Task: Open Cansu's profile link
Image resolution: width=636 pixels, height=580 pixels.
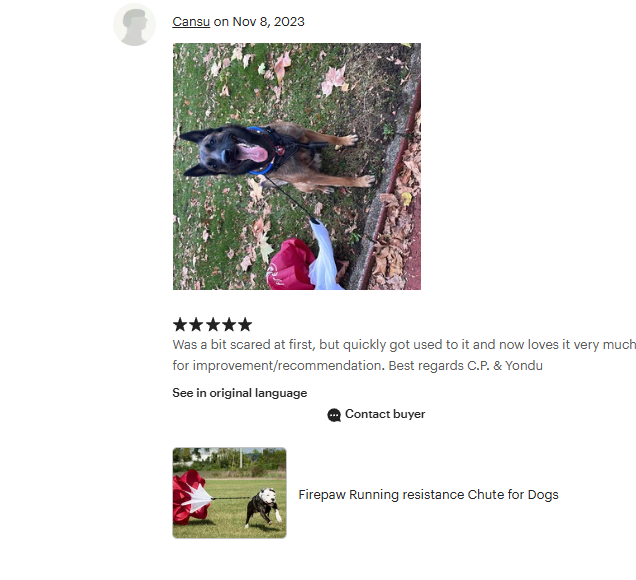Action: (x=191, y=21)
